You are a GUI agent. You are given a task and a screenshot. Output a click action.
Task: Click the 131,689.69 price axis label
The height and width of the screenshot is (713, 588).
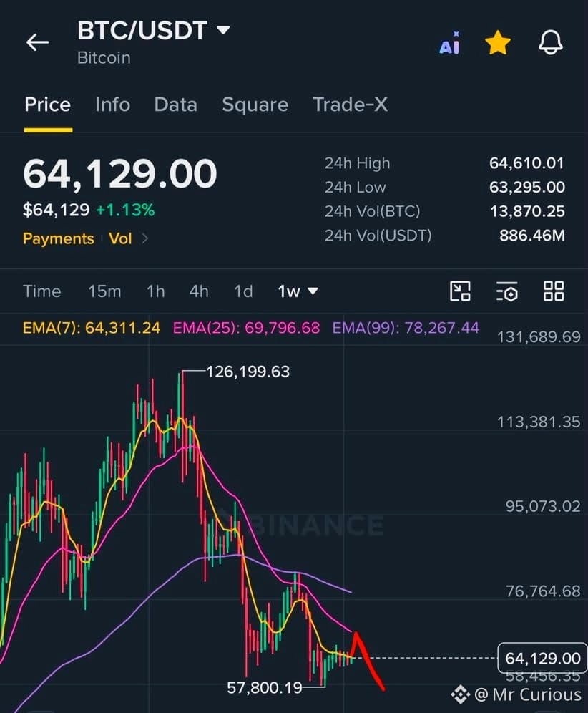[x=539, y=337]
